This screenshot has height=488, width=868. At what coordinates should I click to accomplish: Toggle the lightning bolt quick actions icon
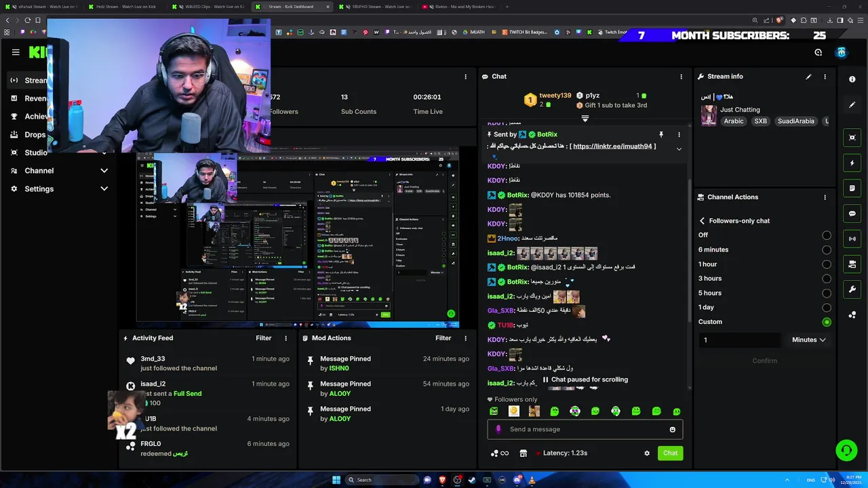(x=852, y=163)
